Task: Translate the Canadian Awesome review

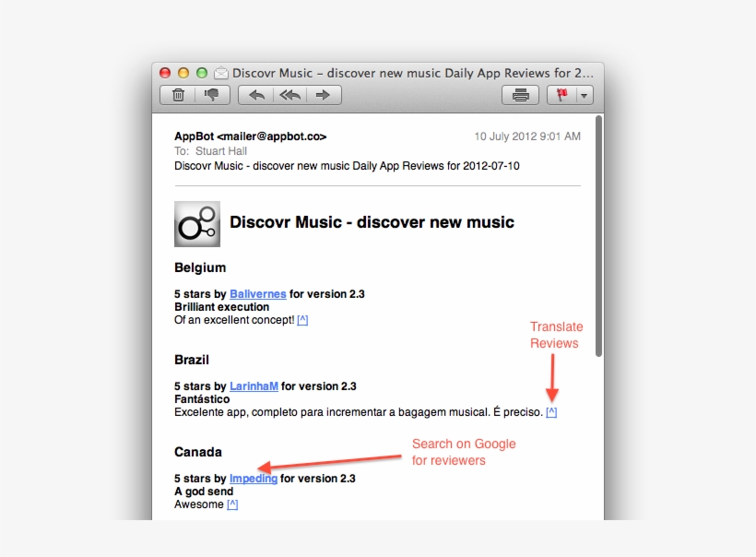Action: (x=231, y=504)
